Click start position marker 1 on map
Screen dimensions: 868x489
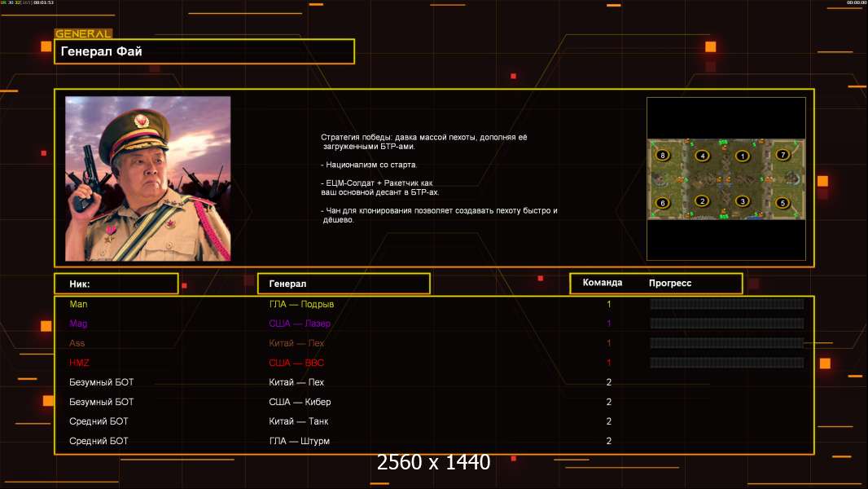click(743, 156)
